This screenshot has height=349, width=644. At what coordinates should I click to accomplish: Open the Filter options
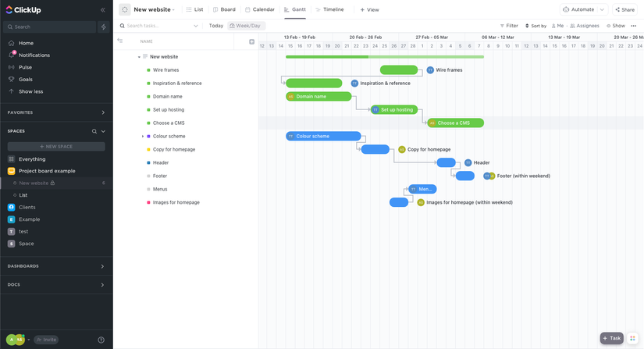[x=509, y=26]
